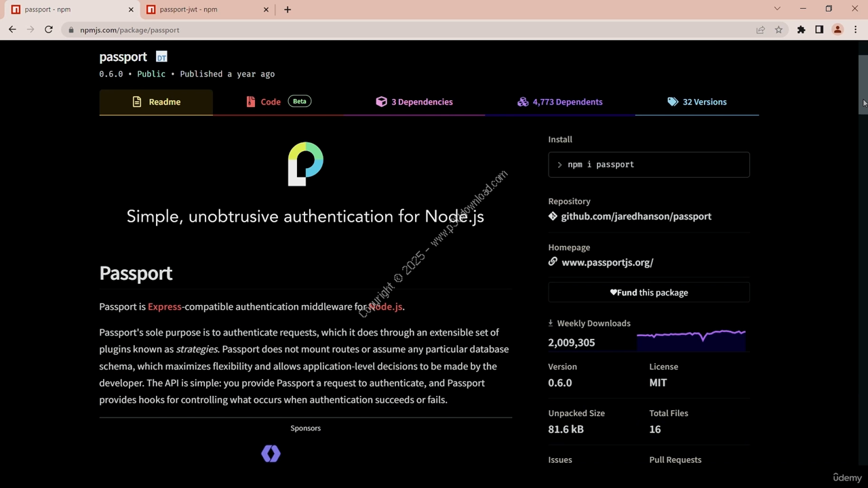Switch to passport-jwt - npm browser tab
Image resolution: width=868 pixels, height=488 pixels.
tap(207, 9)
